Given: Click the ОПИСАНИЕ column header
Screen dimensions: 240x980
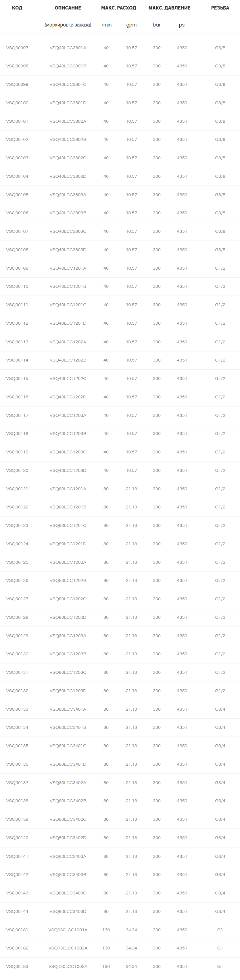Looking at the screenshot, I should point(68,8).
